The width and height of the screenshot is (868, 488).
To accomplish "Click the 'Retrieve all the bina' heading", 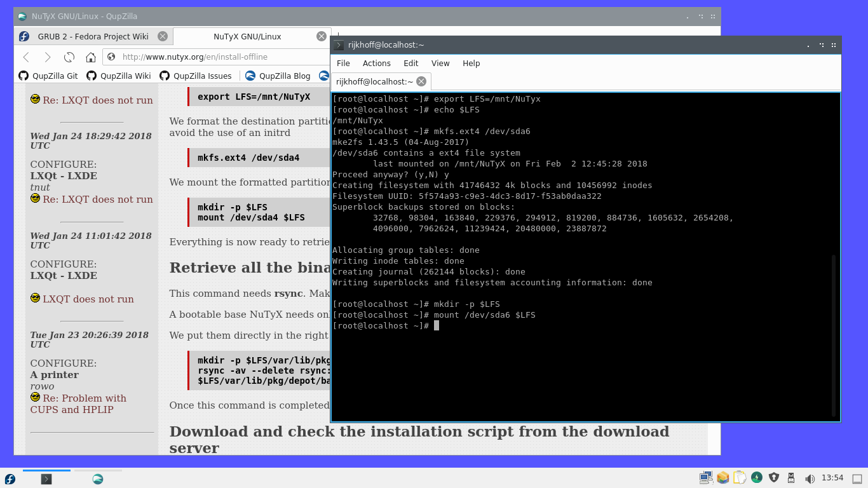I will pos(250,268).
